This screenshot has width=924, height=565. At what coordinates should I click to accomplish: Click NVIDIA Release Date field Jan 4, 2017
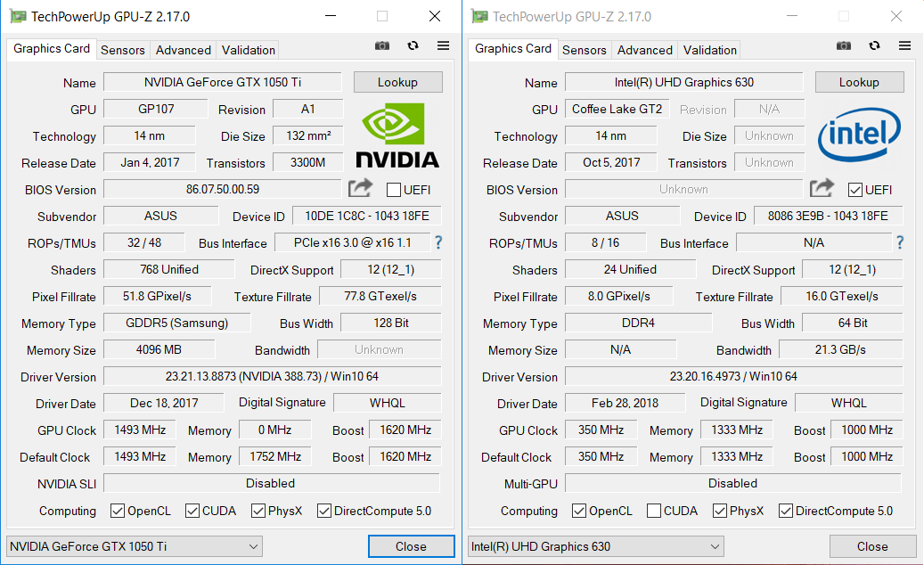150,162
